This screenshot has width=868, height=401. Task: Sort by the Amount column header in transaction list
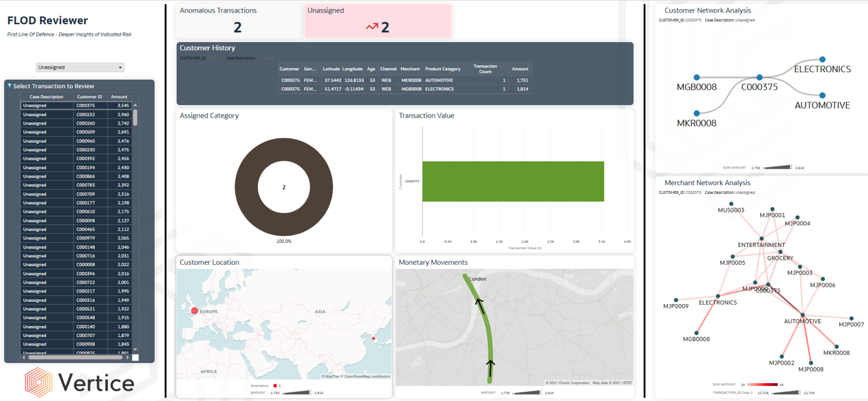coord(119,97)
